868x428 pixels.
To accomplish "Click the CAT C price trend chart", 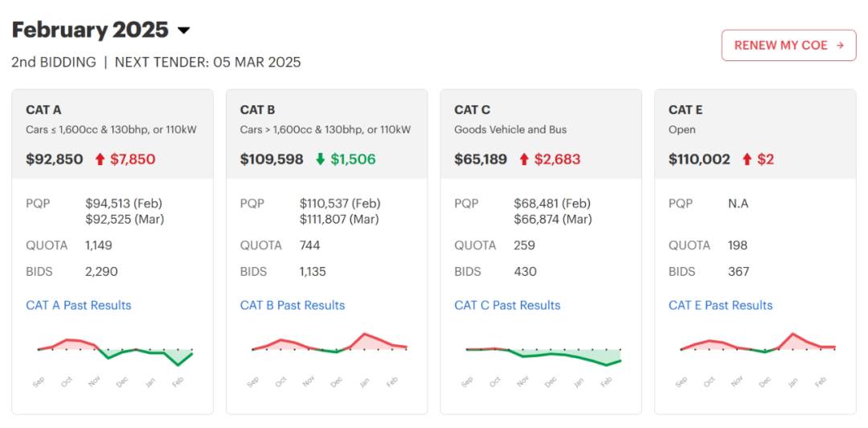I will (x=542, y=354).
